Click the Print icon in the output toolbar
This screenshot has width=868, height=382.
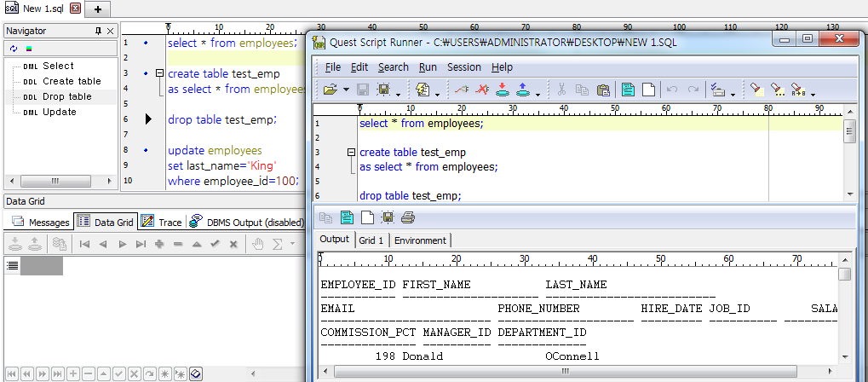coord(408,217)
